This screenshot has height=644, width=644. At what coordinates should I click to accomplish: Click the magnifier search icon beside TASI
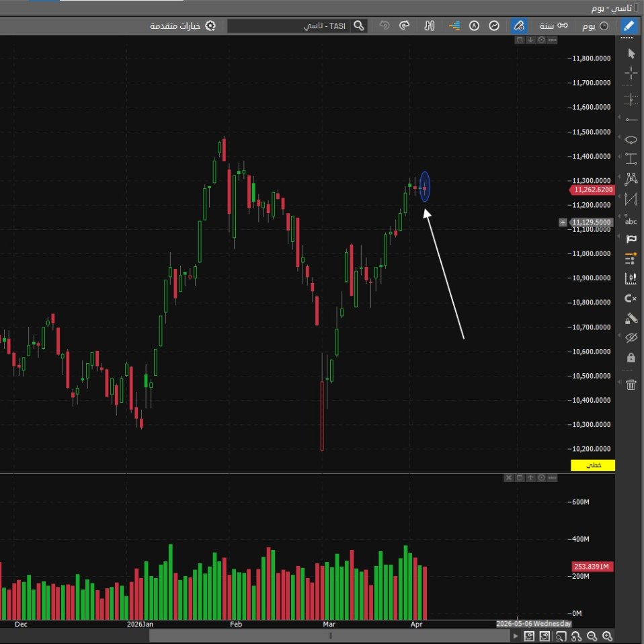[359, 26]
